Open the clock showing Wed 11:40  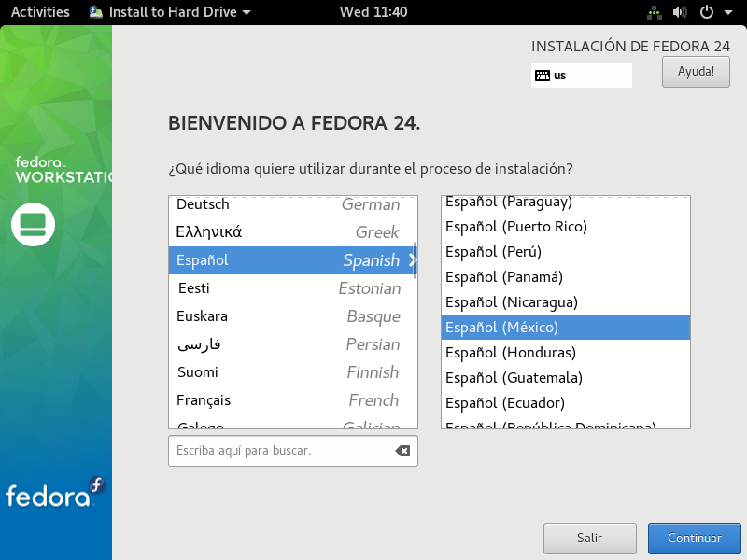373,12
